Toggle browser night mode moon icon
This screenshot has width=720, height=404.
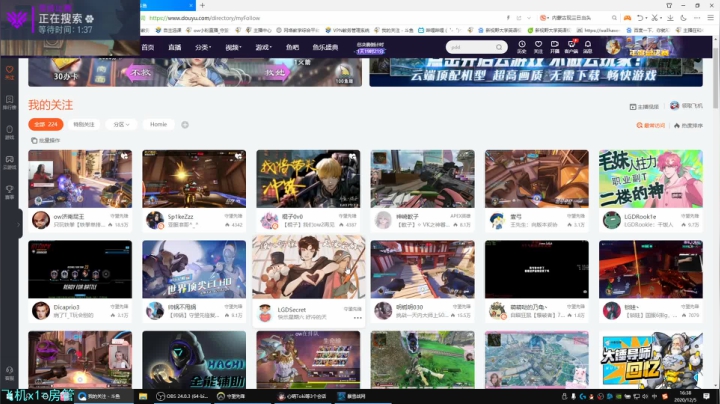pyautogui.click(x=683, y=18)
